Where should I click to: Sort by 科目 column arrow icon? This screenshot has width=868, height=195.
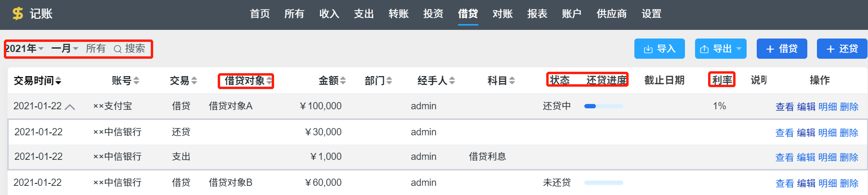512,81
